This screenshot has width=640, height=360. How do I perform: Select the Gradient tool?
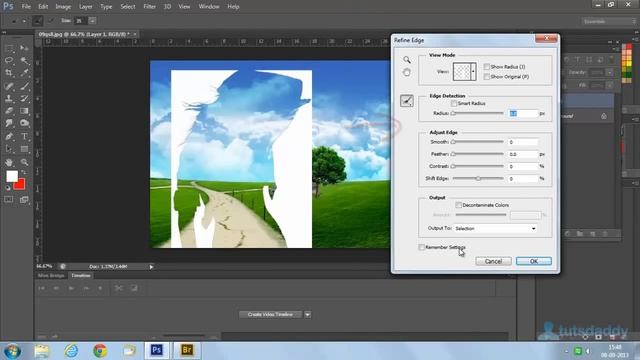[24, 111]
